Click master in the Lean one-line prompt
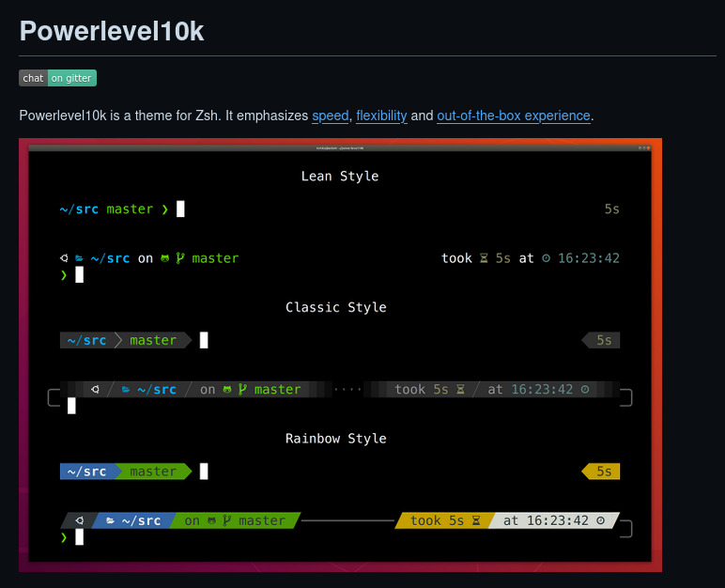Viewport: 725px width, 588px height. coord(130,209)
